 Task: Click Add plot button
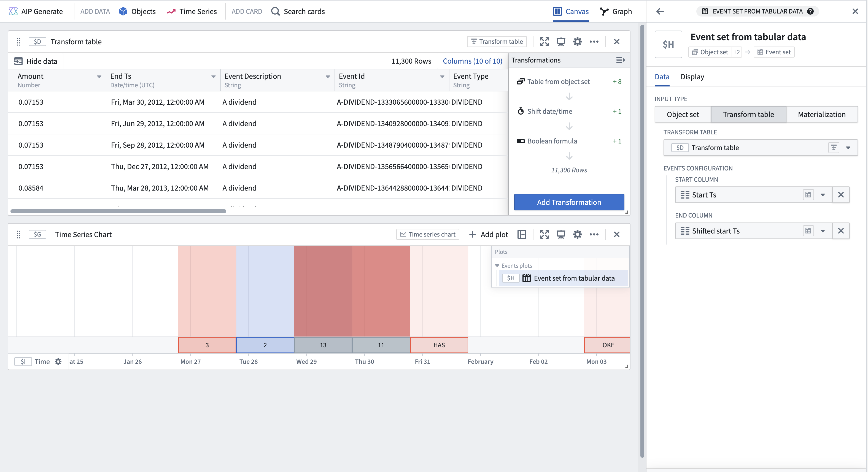click(x=489, y=234)
